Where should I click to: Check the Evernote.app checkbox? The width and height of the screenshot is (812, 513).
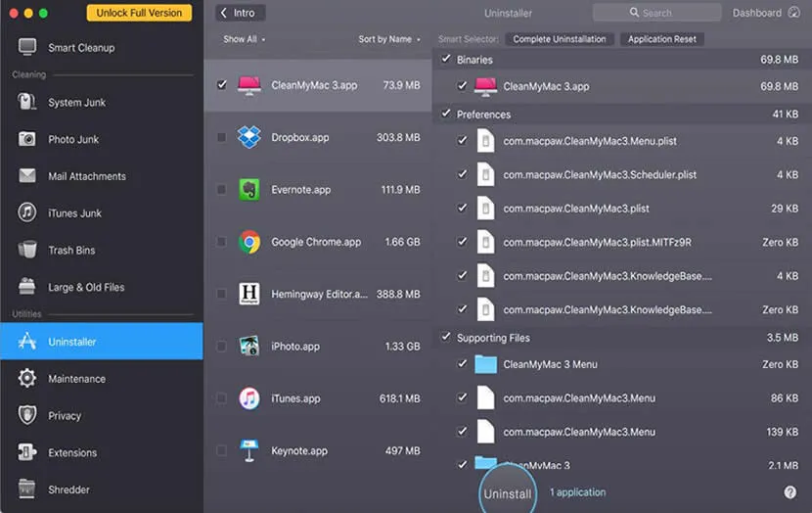[x=221, y=190]
